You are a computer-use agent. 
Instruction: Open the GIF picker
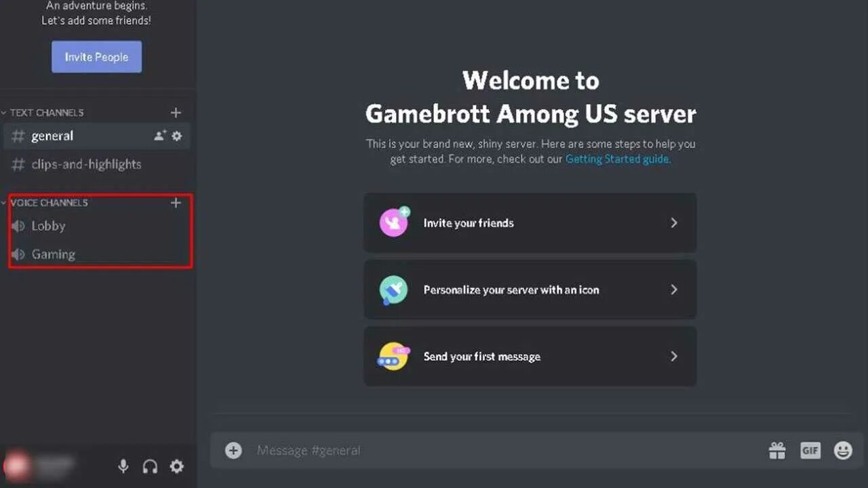pyautogui.click(x=810, y=450)
